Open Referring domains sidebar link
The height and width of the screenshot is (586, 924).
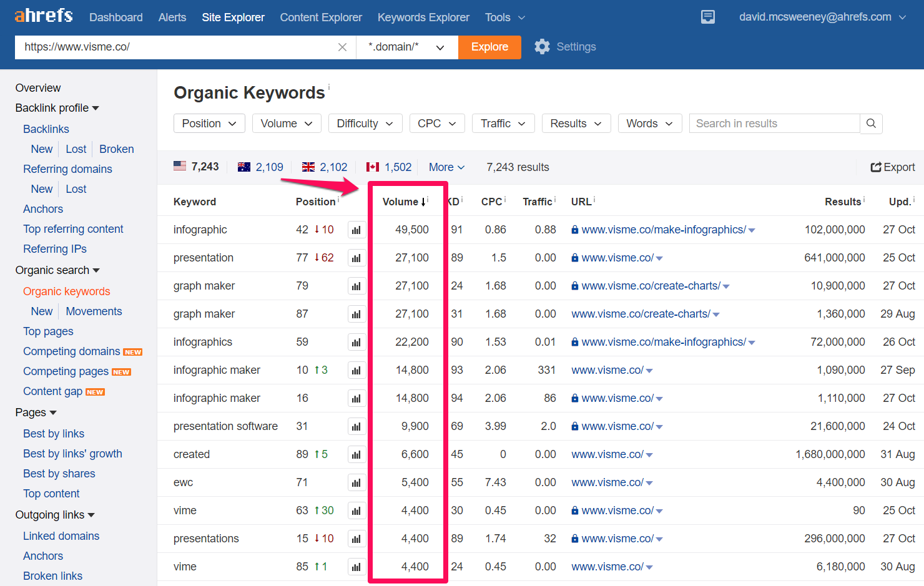(x=67, y=169)
